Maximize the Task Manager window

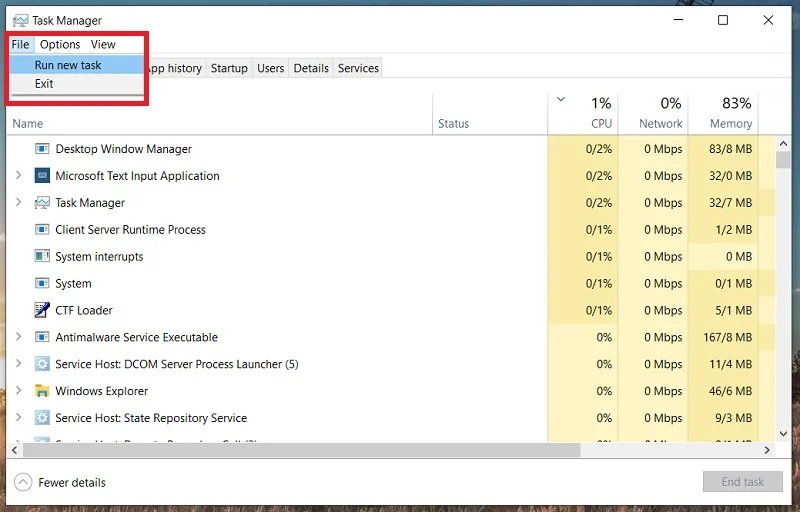click(x=723, y=20)
